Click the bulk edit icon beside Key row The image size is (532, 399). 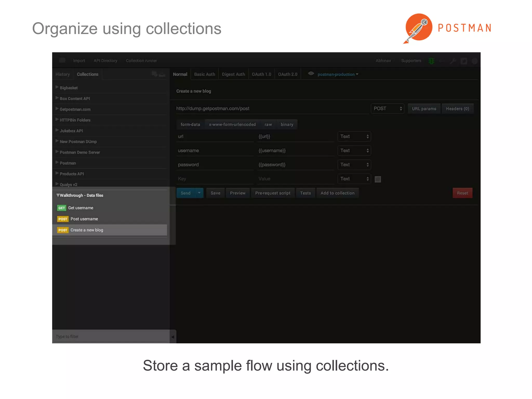378,179
